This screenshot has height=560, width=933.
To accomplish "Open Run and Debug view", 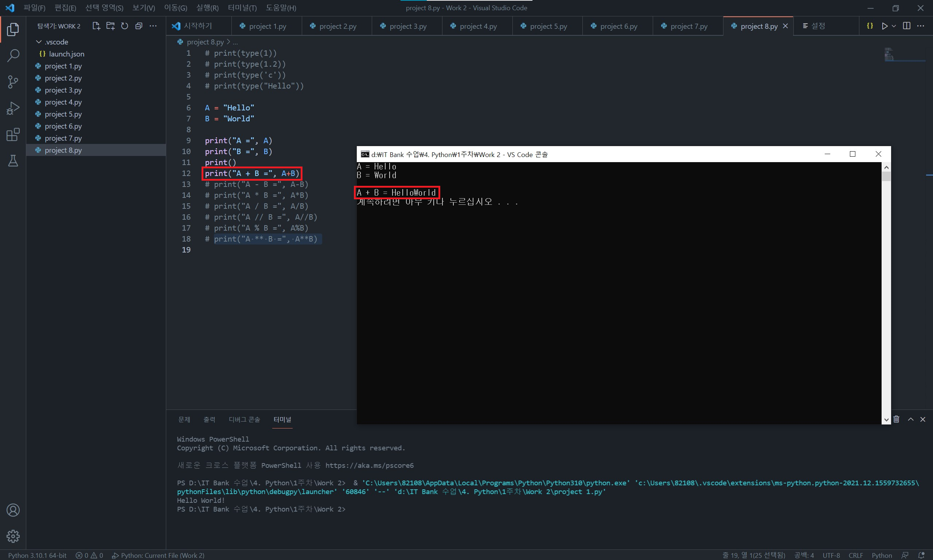I will point(13,108).
